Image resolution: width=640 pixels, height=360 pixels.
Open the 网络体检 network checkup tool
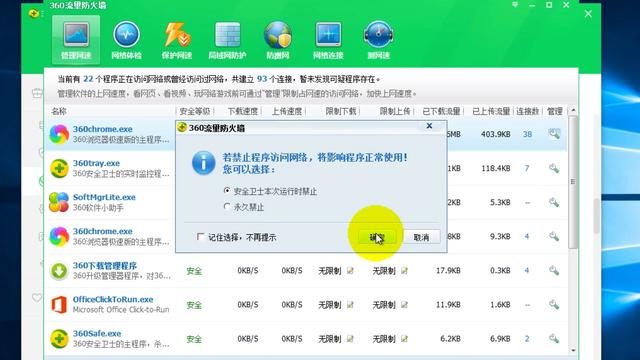click(127, 40)
